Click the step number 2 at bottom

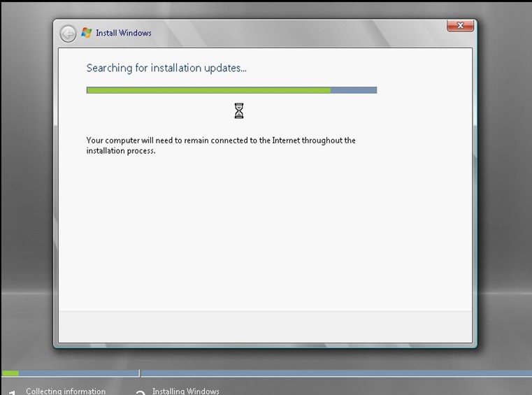[140, 392]
